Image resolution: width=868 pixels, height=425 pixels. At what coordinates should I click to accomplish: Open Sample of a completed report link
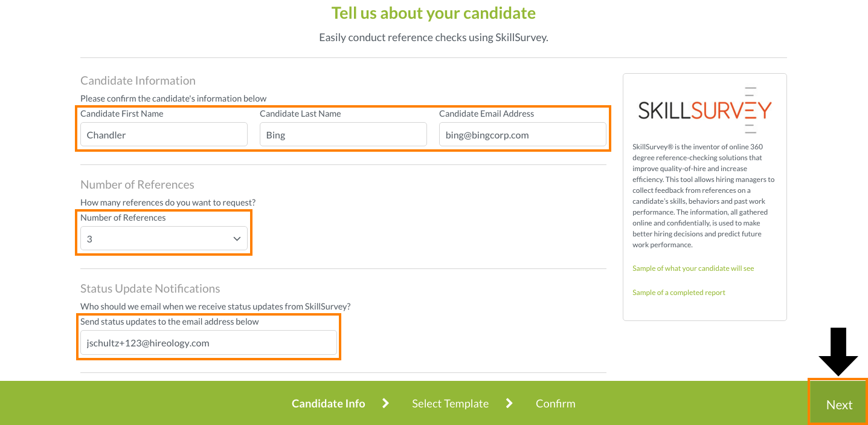678,293
